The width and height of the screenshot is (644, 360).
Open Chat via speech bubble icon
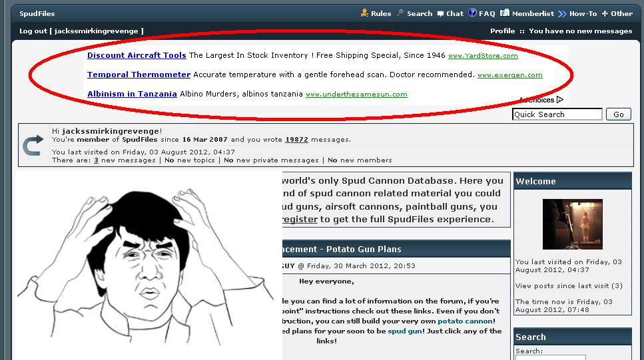440,13
